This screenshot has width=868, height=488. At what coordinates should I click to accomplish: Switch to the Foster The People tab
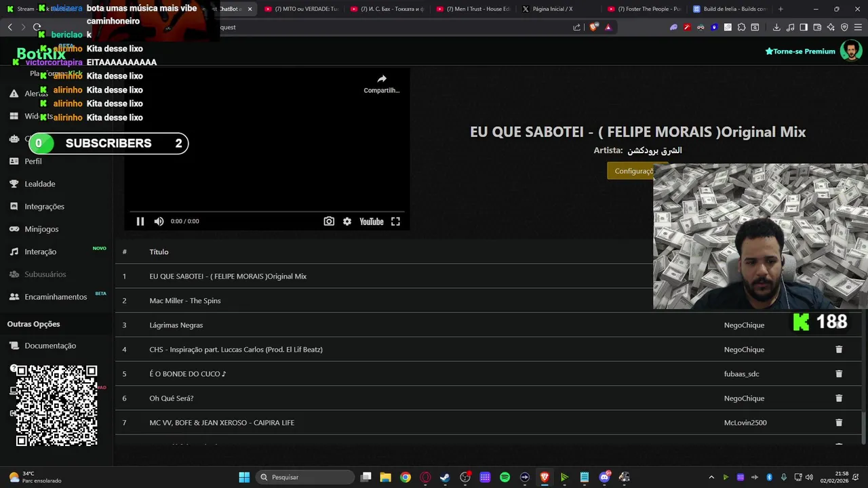[645, 9]
